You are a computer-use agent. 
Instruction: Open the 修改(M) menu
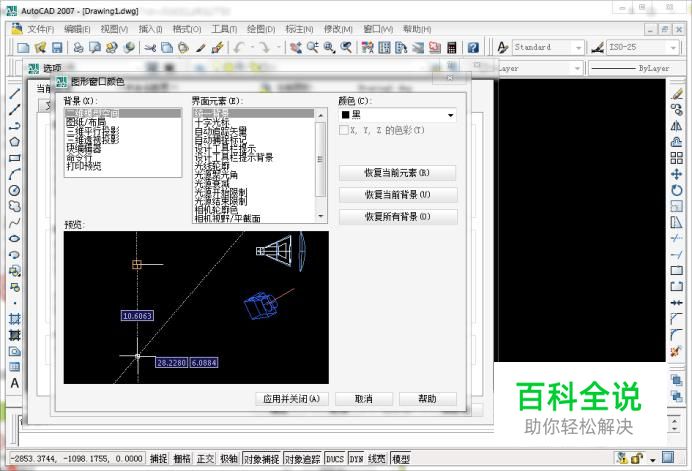coord(338,29)
